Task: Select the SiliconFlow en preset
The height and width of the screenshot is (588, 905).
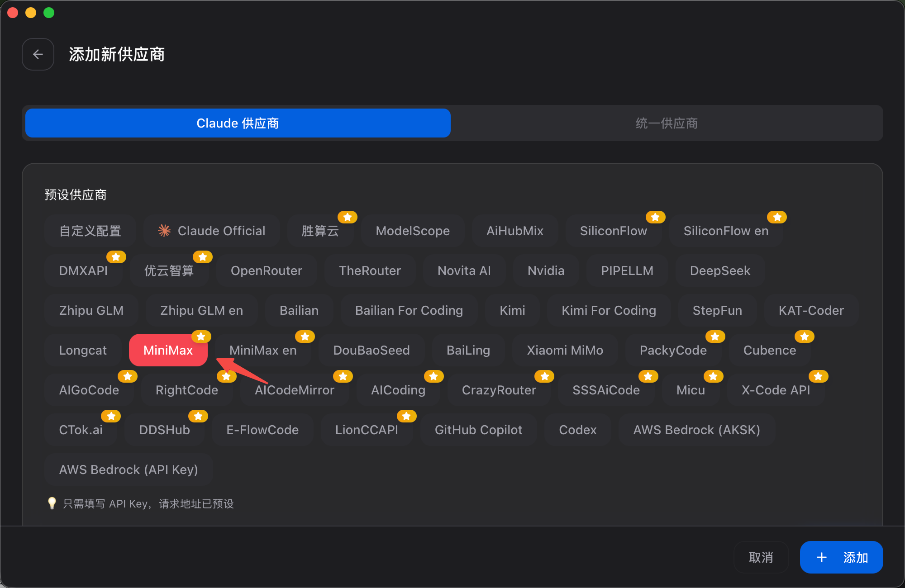Action: pos(726,231)
